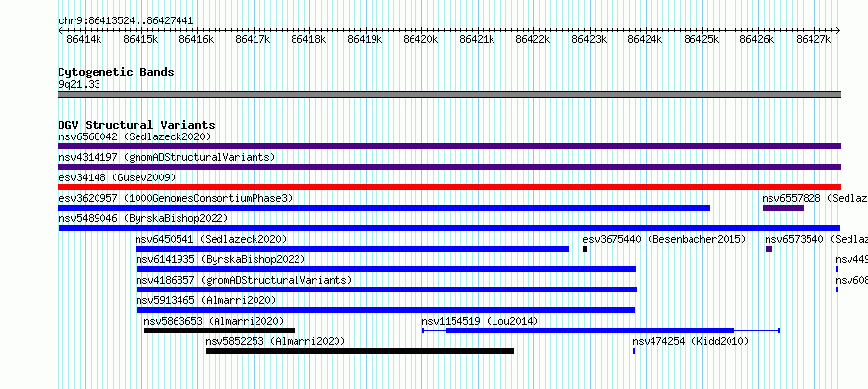Select the short purple nsv6557828 bar
The image size is (868, 389).
tap(783, 208)
